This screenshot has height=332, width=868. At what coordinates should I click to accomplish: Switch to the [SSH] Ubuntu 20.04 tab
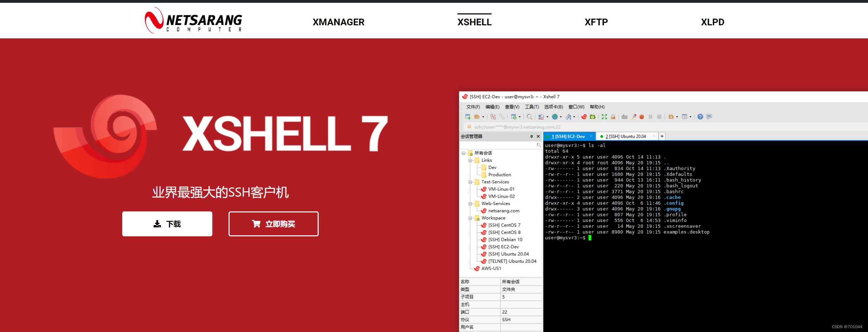click(627, 136)
